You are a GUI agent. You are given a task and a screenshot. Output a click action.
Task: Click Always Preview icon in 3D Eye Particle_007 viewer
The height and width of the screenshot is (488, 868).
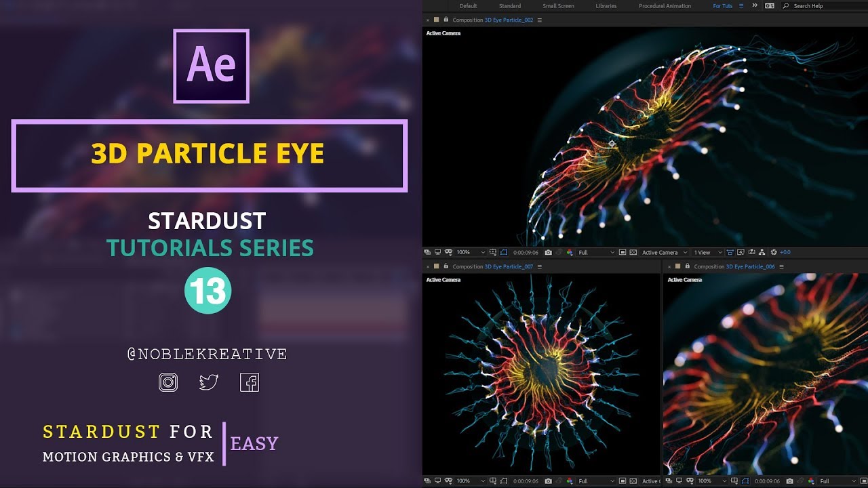click(x=427, y=481)
